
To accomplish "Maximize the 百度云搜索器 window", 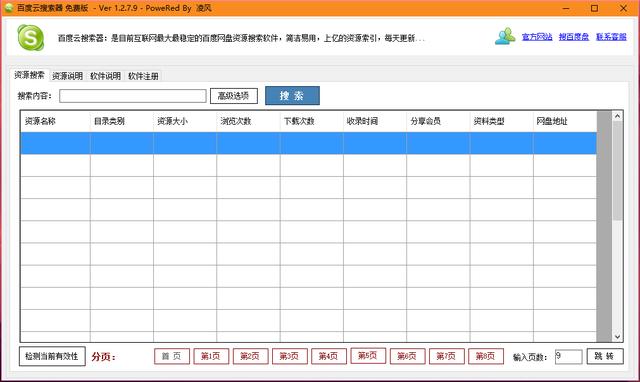I will click(594, 8).
